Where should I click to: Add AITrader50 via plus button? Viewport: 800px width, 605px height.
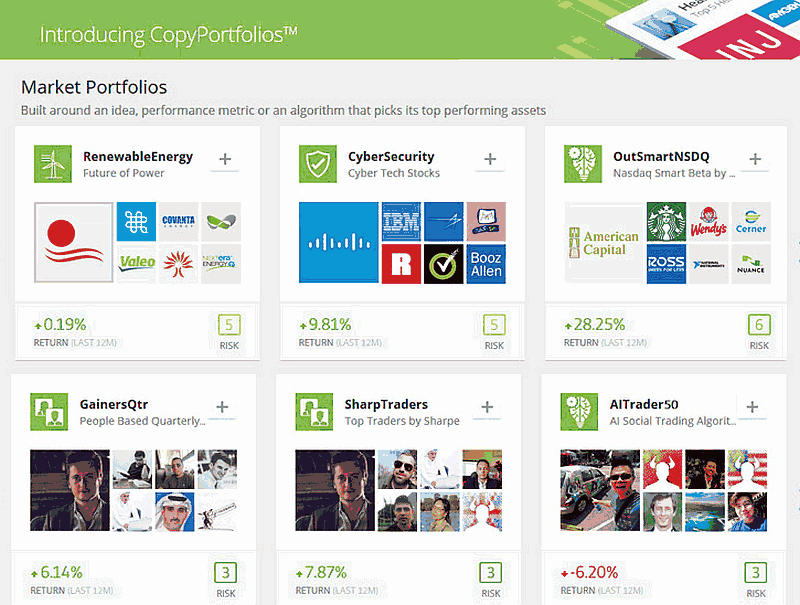click(x=752, y=407)
